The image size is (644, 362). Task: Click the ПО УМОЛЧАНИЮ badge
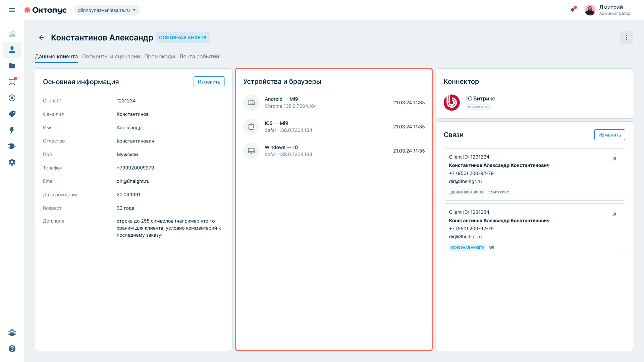[x=478, y=107]
